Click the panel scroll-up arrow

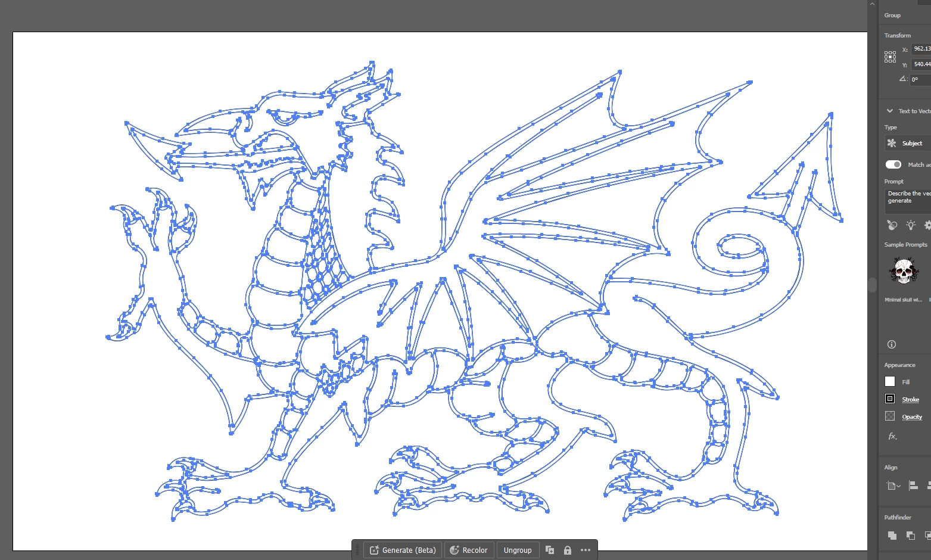tap(873, 4)
